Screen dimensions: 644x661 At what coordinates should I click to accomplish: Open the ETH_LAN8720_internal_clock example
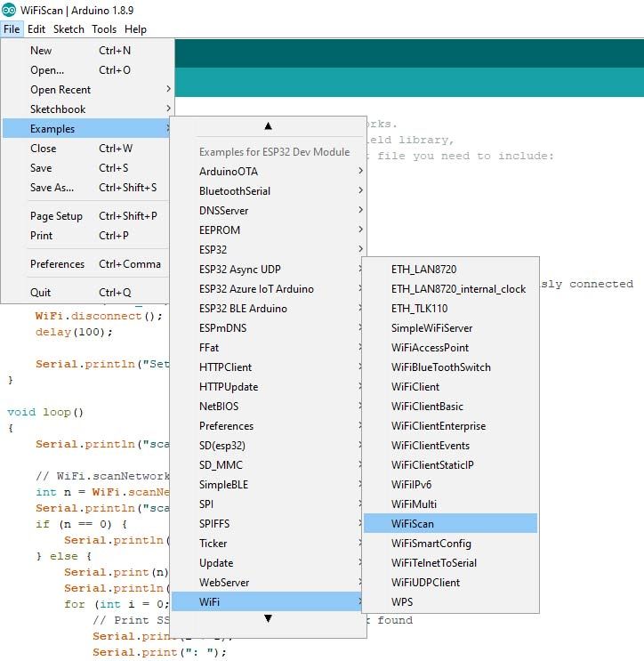[x=451, y=289]
